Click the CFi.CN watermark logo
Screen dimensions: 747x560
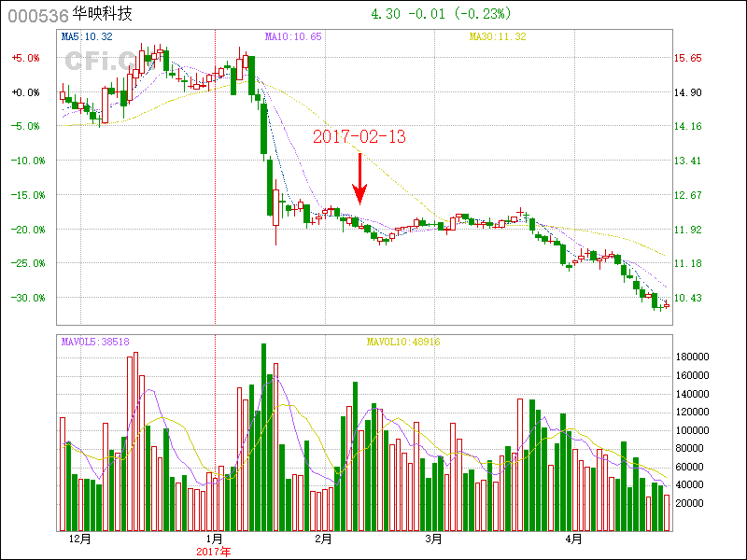(103, 62)
